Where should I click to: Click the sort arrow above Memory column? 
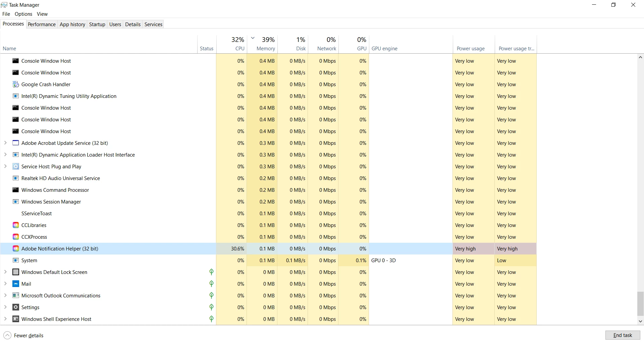click(x=253, y=38)
